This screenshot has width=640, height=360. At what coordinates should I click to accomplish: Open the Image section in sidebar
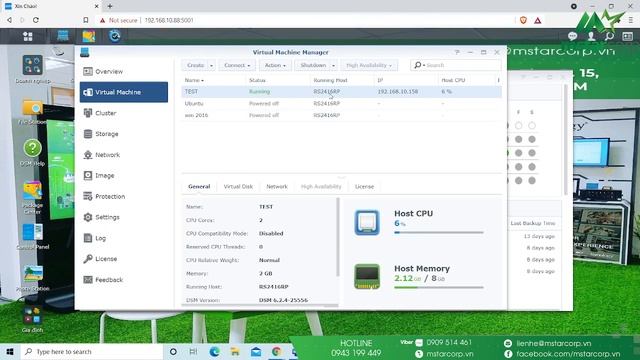click(124, 176)
